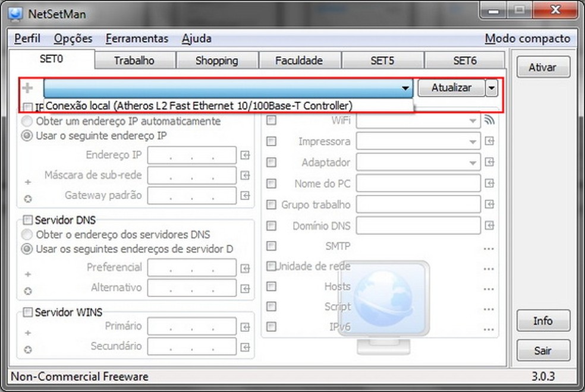
Task: Click the Ativar button
Action: 543,67
